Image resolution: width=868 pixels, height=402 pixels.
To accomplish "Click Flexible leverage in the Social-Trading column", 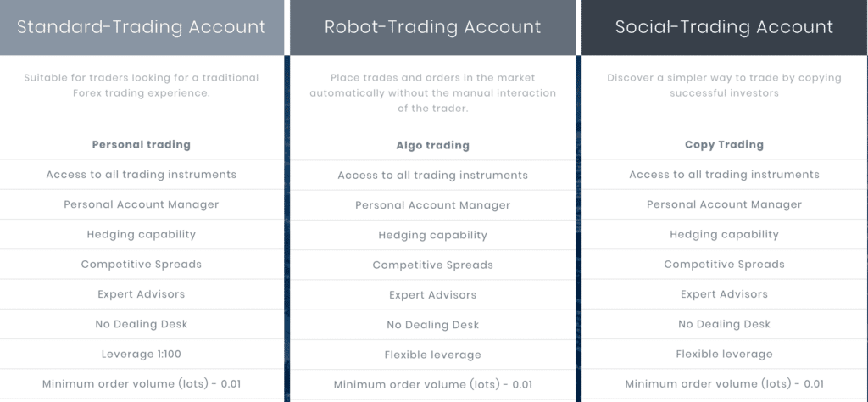I will tap(724, 354).
